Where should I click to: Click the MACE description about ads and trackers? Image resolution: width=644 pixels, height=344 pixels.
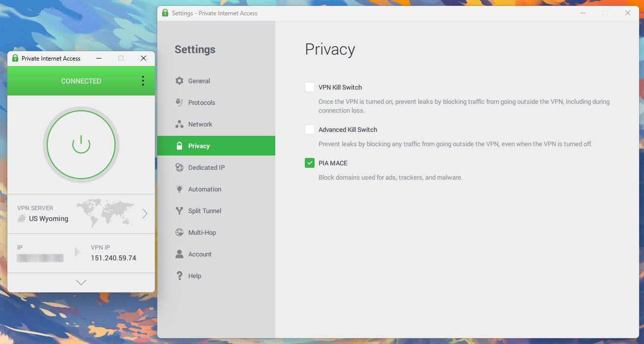[390, 177]
